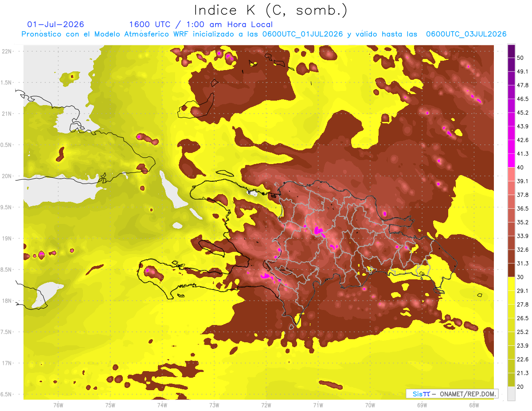Click the '32.6' color bar label

[x=523, y=250]
